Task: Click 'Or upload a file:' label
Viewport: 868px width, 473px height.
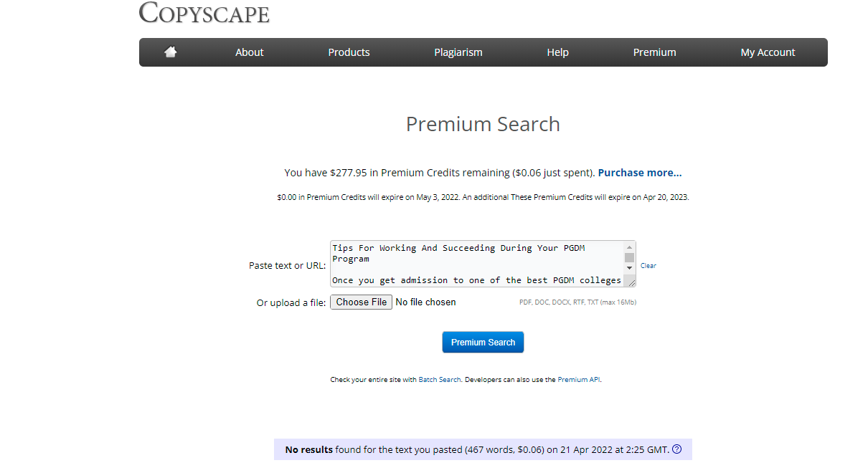Action: (x=291, y=302)
